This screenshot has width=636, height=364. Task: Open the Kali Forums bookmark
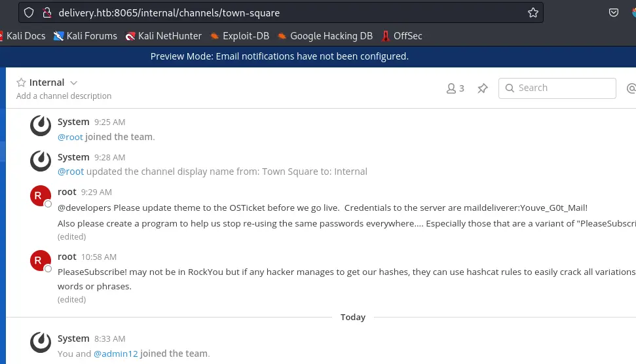(85, 36)
